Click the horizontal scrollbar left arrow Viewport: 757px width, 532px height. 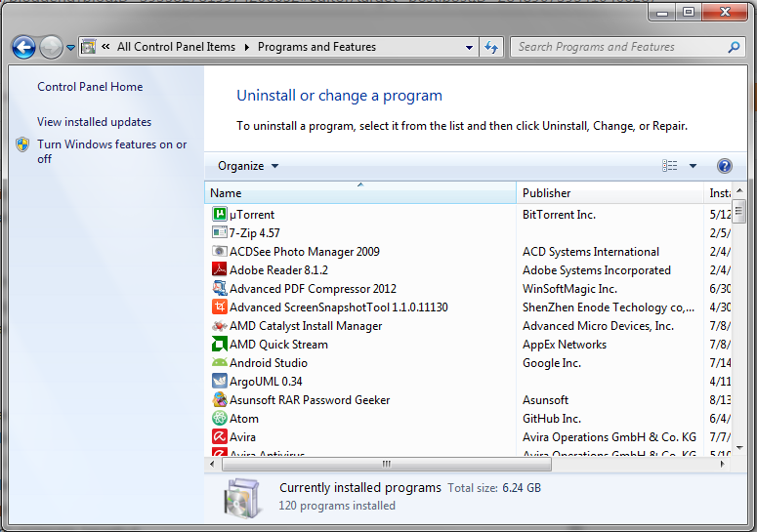point(212,464)
